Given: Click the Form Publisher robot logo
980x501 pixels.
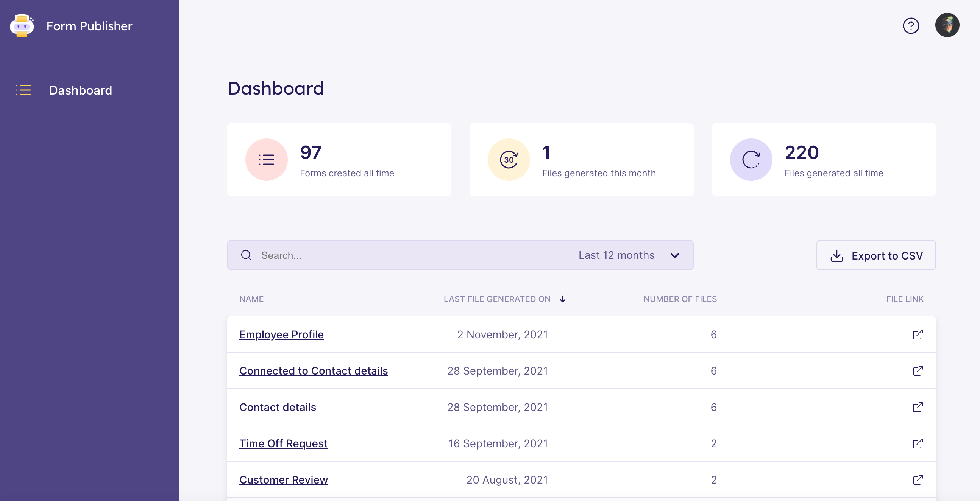Looking at the screenshot, I should coord(22,26).
